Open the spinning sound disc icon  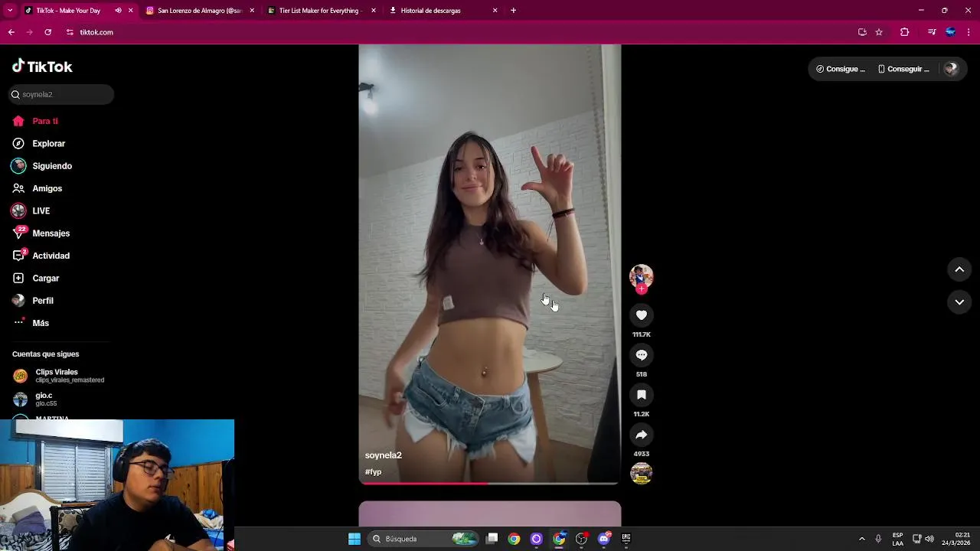642,474
